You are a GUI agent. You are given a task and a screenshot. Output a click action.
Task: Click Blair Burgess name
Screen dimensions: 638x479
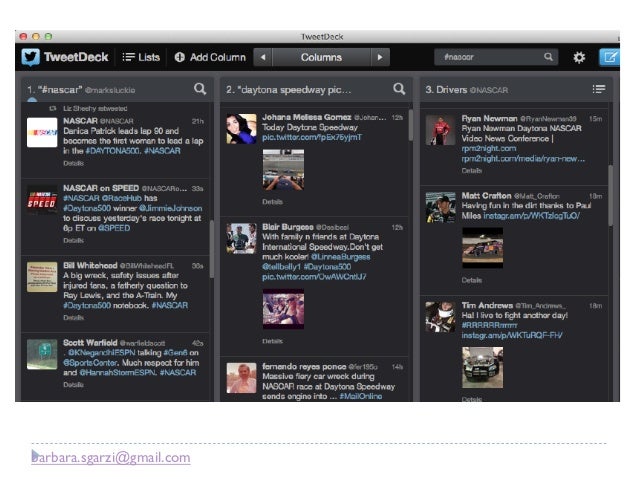tap(288, 227)
